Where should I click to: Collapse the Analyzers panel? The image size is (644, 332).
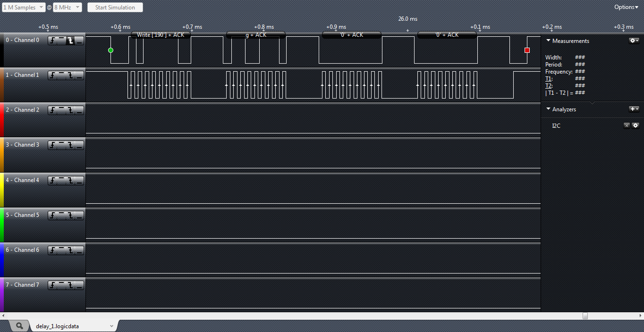tap(549, 109)
